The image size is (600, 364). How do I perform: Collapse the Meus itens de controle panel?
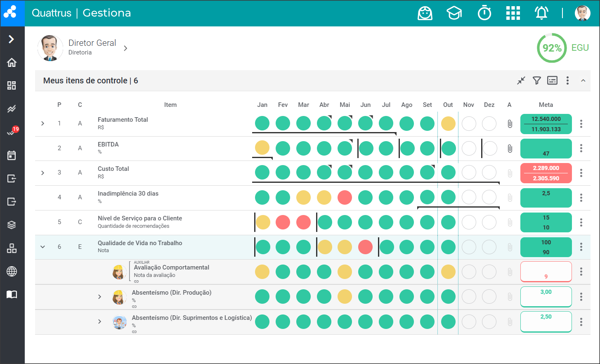pos(583,80)
